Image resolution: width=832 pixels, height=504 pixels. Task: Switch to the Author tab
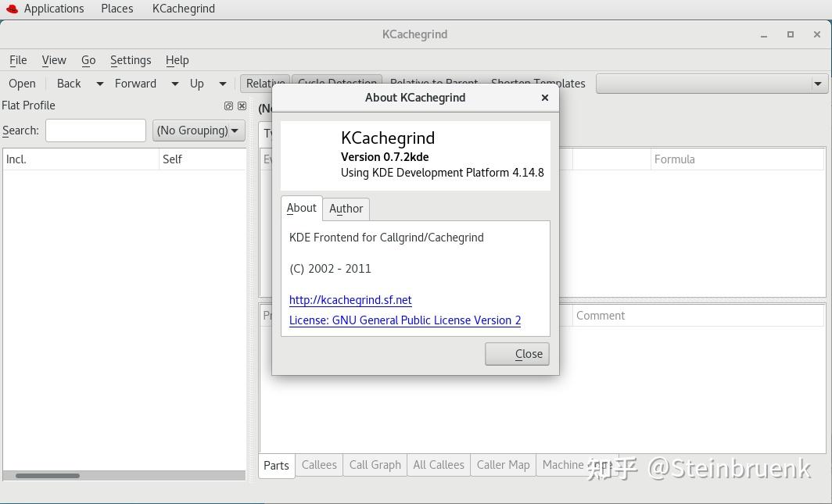[346, 208]
